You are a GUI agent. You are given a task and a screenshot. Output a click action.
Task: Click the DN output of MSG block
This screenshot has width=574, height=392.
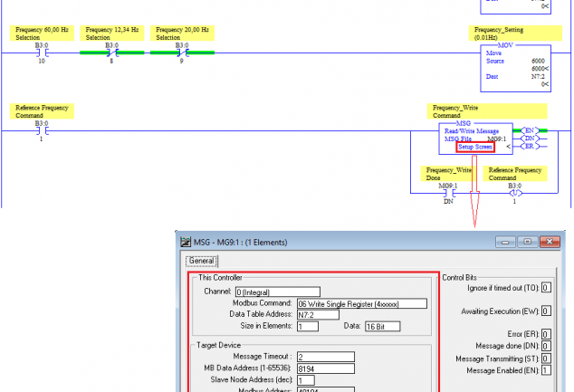point(530,139)
